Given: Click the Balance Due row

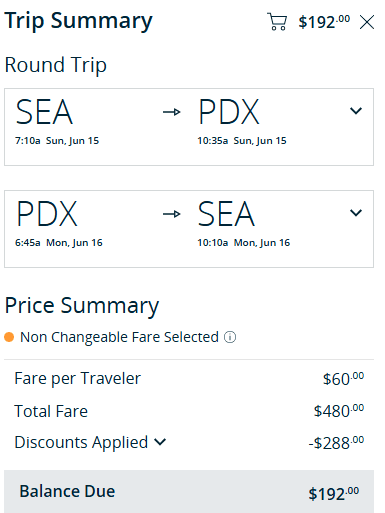Looking at the screenshot, I should point(189,492).
